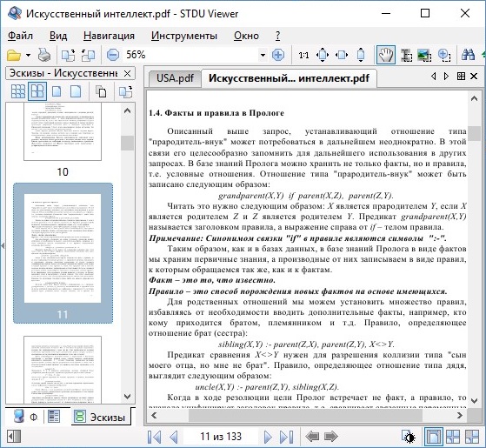Zoom out with the minus button

(x=112, y=55)
